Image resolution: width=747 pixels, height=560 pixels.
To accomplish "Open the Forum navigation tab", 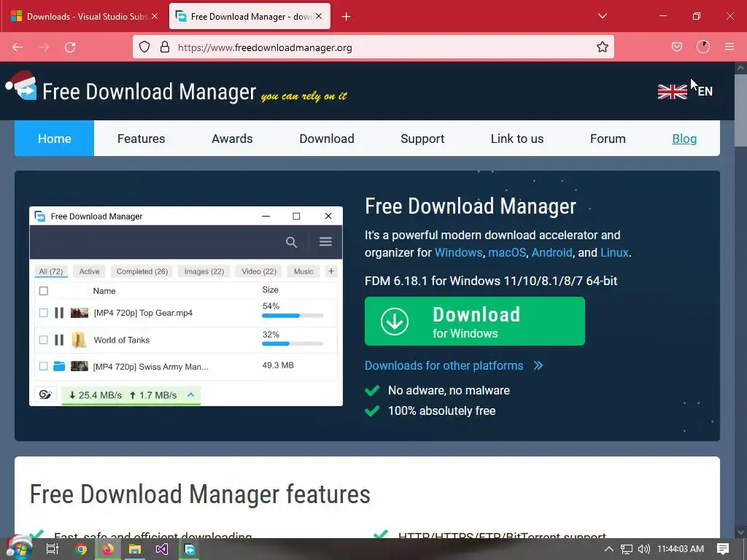I will 608,139.
